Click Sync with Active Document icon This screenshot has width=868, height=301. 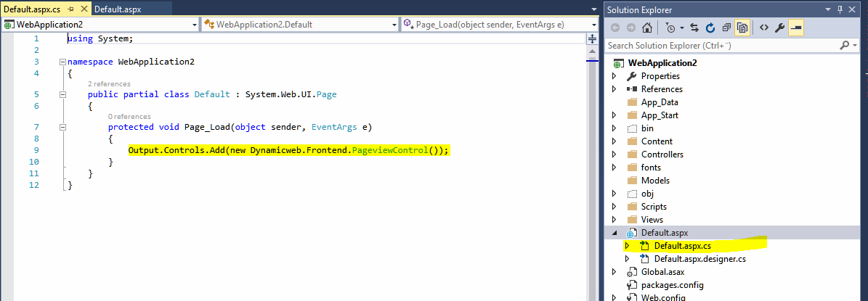pos(694,28)
